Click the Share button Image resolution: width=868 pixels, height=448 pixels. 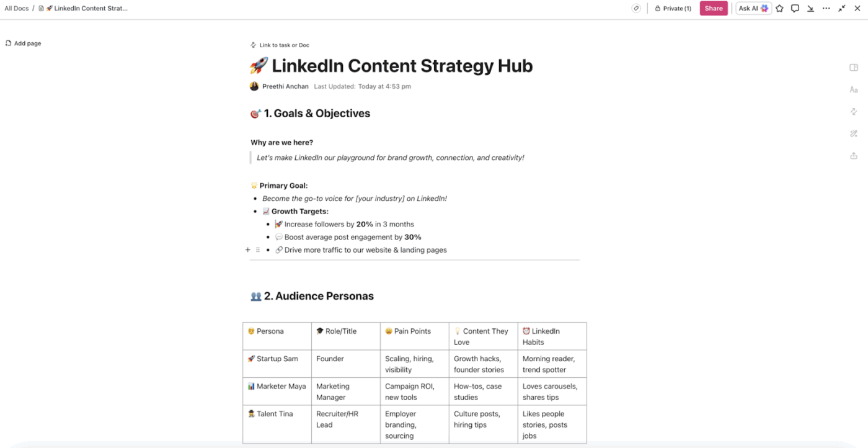(x=714, y=8)
